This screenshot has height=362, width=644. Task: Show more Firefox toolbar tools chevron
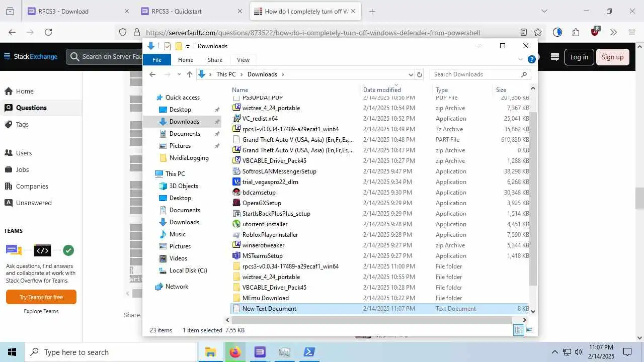[613, 32]
